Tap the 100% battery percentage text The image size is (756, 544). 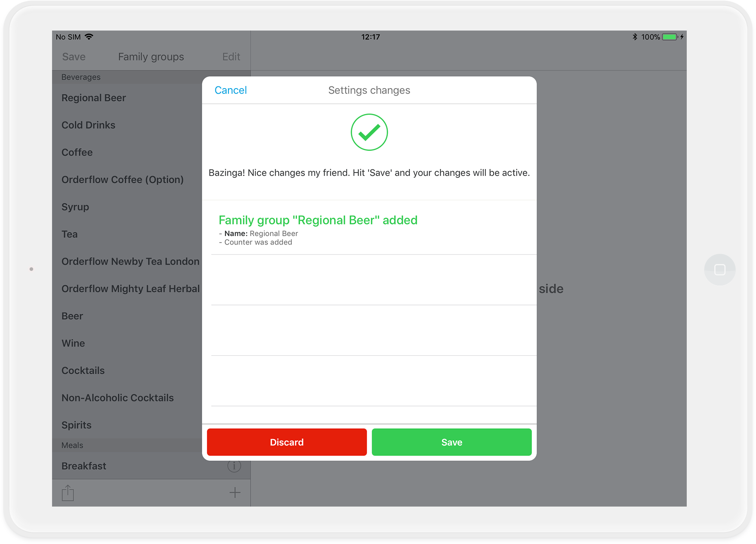click(650, 37)
